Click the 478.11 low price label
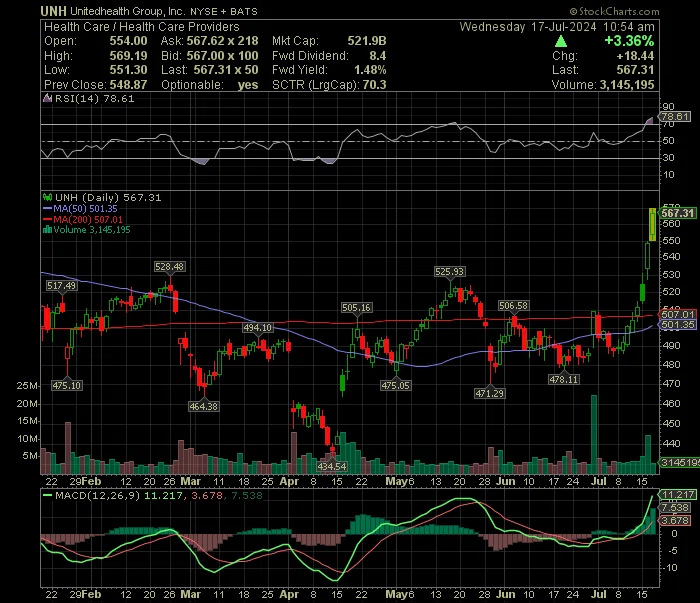The height and width of the screenshot is (603, 700). [563, 379]
